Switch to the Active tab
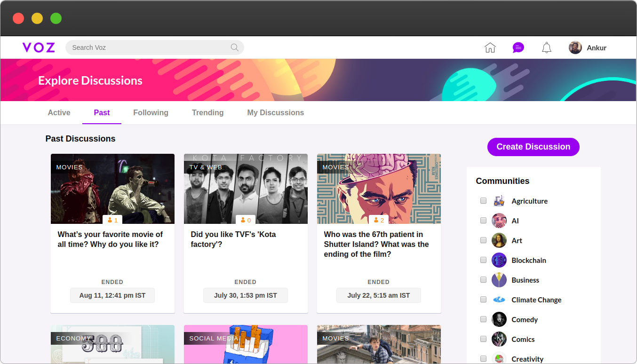Viewport: 637px width, 364px height. (59, 112)
